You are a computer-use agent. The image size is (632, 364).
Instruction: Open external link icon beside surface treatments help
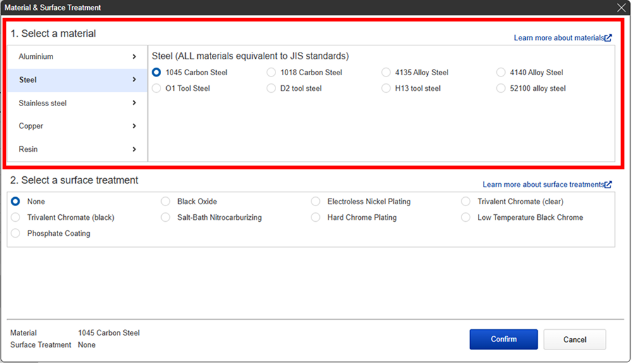(x=608, y=185)
